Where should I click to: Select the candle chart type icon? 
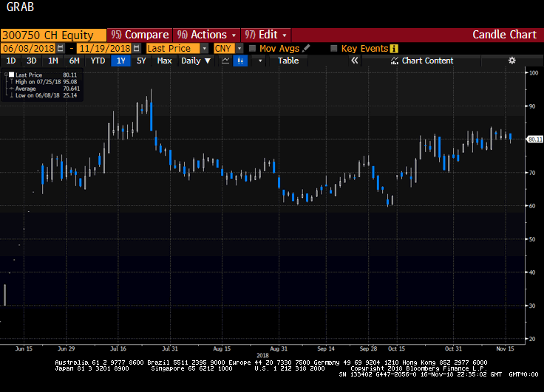click(x=239, y=61)
